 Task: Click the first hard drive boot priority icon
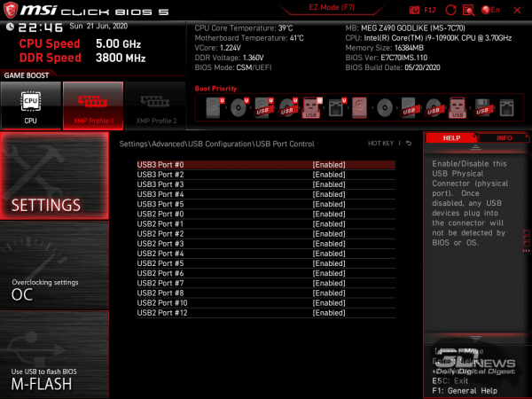(215, 109)
